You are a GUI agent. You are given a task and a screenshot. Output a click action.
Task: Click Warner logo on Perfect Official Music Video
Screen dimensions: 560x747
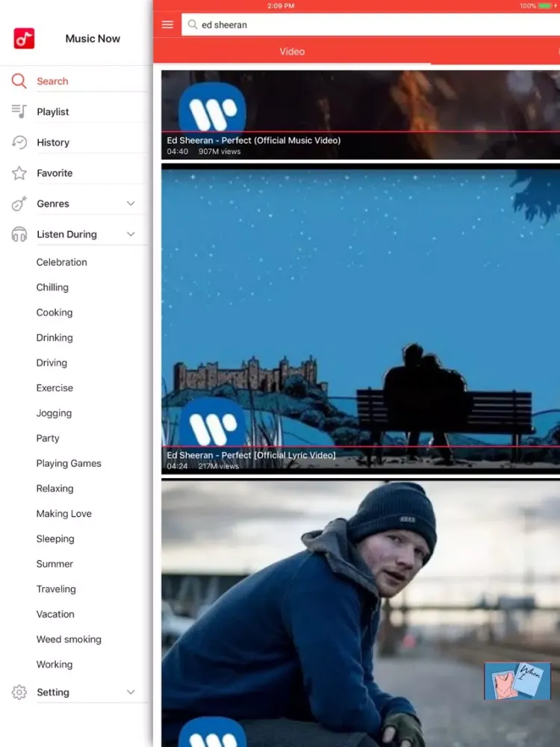click(212, 108)
